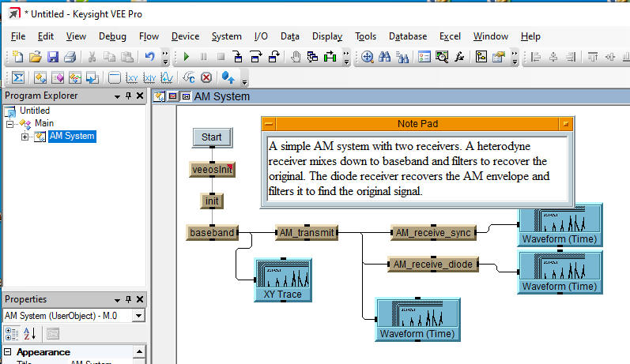Toggle alphabetical sort in Properties panel
630x364 pixels.
click(28, 333)
